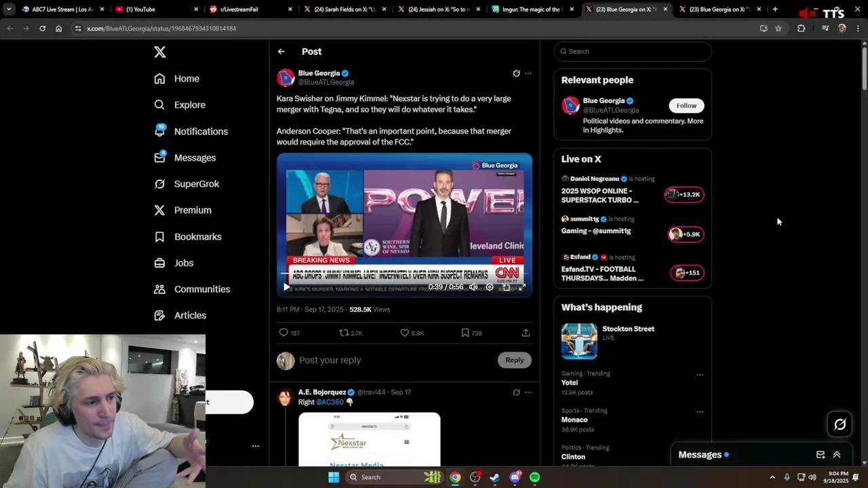Open more options on Blue Georgia post
This screenshot has width=868, height=488.
coord(528,73)
